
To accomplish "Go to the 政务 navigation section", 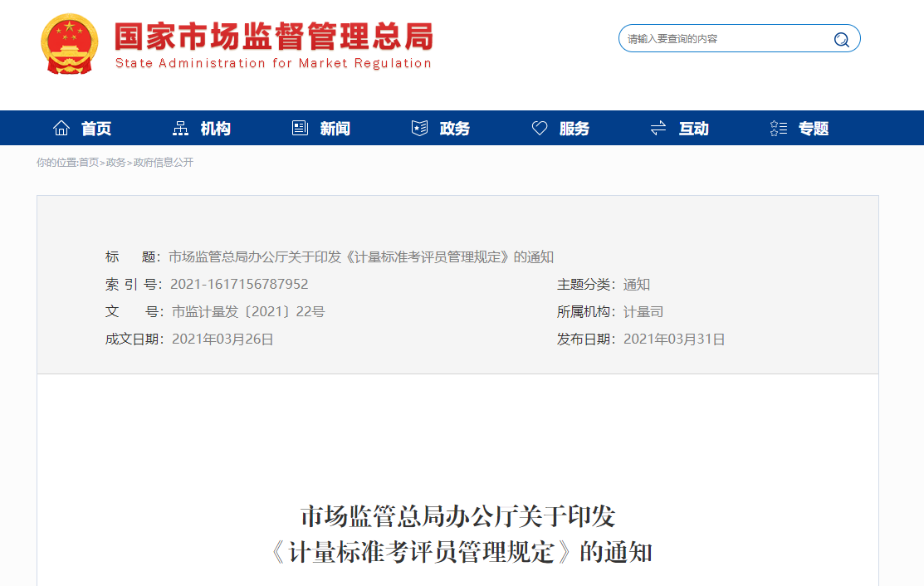I will pos(455,129).
